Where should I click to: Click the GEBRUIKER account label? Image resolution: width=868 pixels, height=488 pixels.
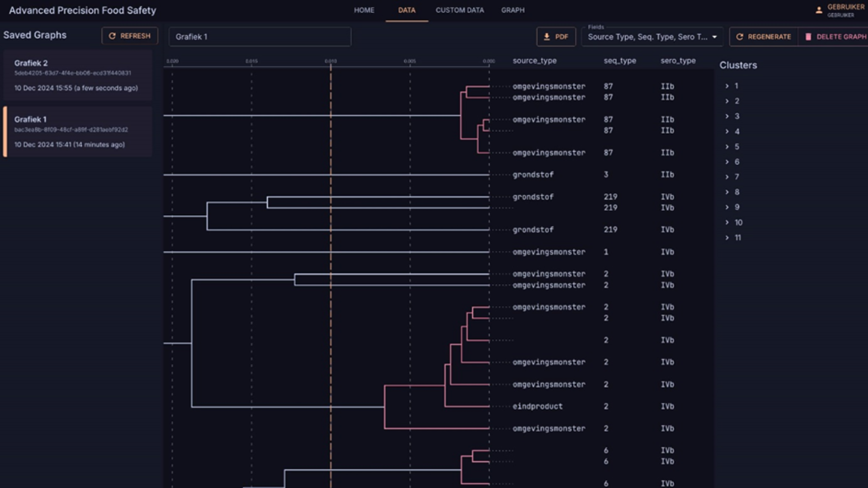[845, 7]
